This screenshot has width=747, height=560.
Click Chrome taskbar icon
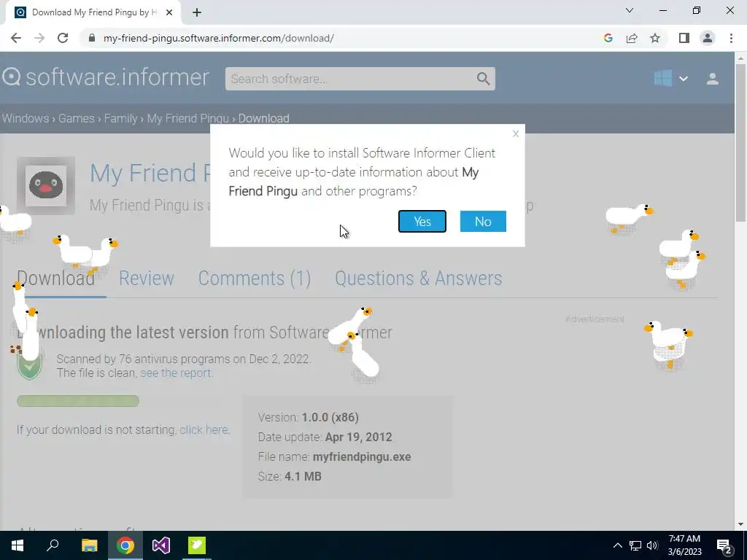coord(125,545)
